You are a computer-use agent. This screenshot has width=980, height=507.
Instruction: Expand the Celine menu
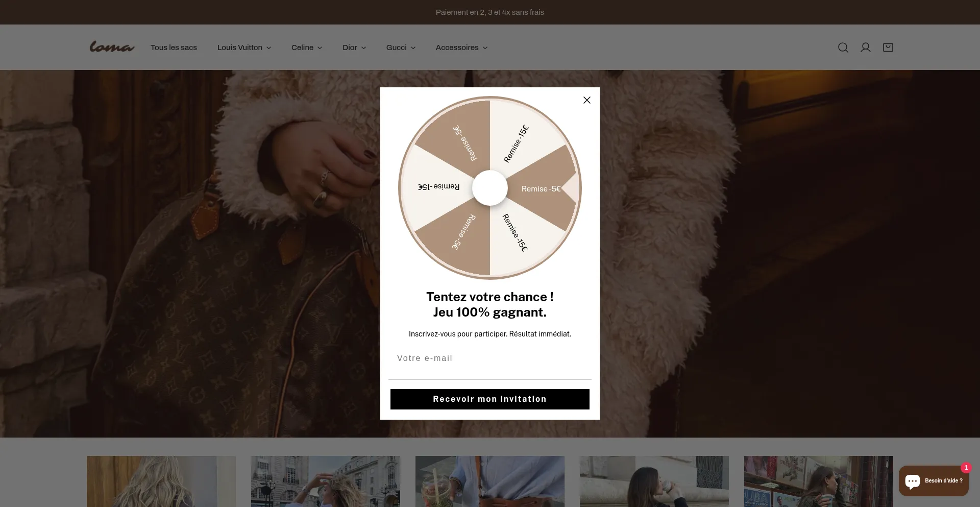(x=307, y=47)
